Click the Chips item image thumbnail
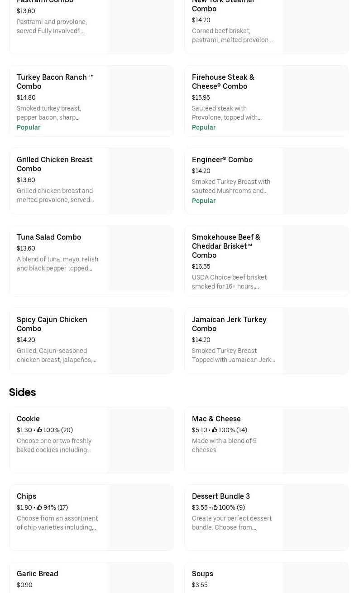This screenshot has width=364, height=593. (x=140, y=517)
